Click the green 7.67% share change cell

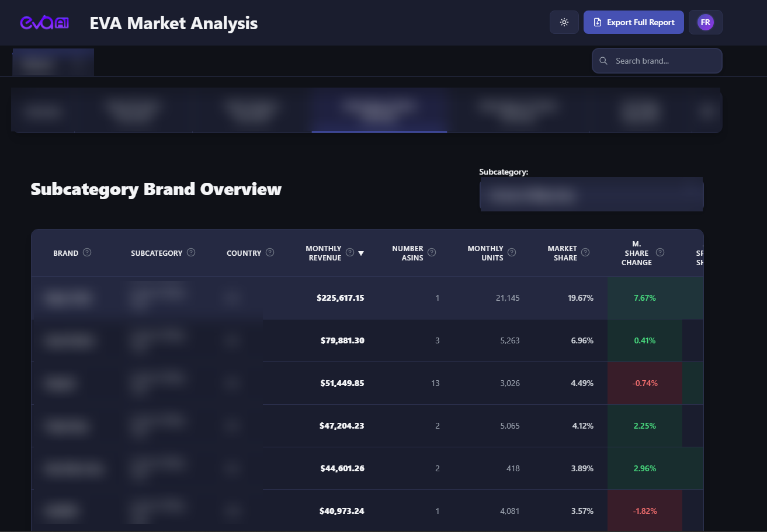[x=644, y=298]
